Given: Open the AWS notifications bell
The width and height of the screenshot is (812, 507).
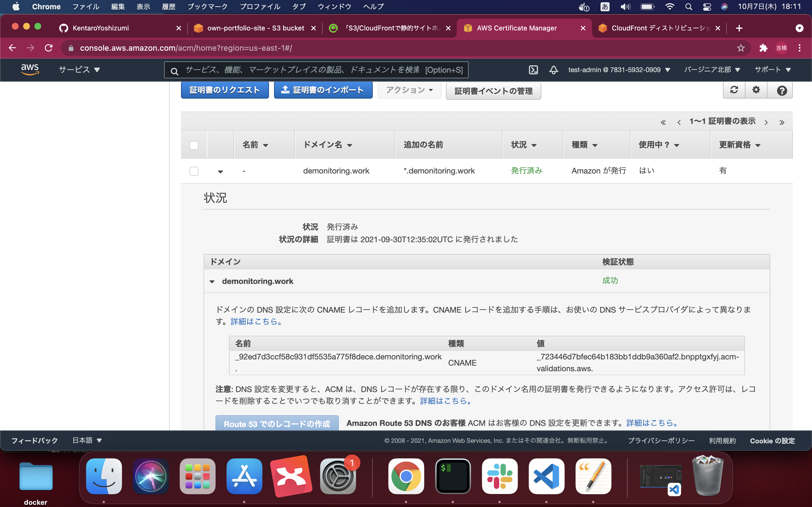Looking at the screenshot, I should tap(554, 70).
